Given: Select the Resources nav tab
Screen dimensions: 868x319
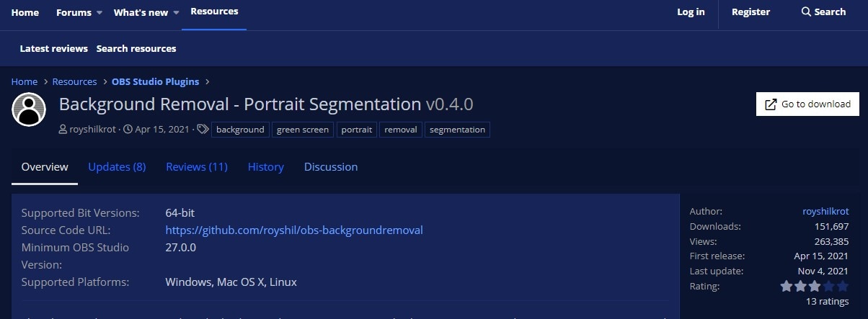Looking at the screenshot, I should click(214, 12).
